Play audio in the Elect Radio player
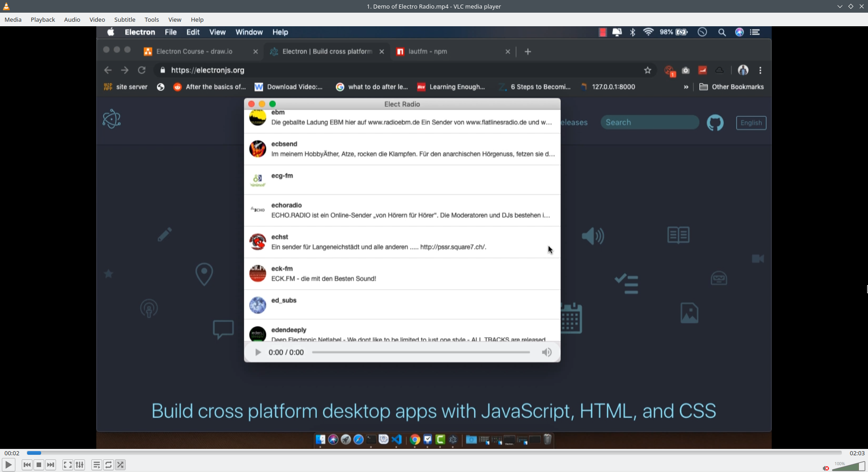This screenshot has height=472, width=868. [x=258, y=353]
